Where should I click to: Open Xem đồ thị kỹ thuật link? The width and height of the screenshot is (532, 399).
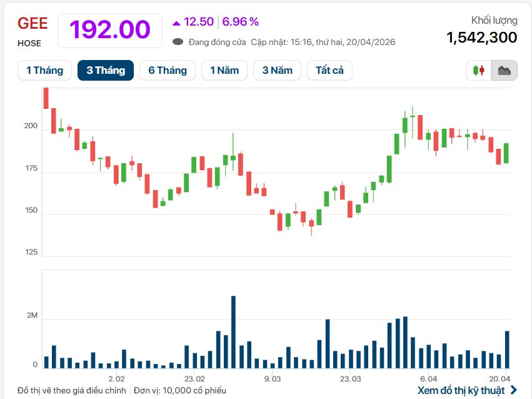point(461,390)
